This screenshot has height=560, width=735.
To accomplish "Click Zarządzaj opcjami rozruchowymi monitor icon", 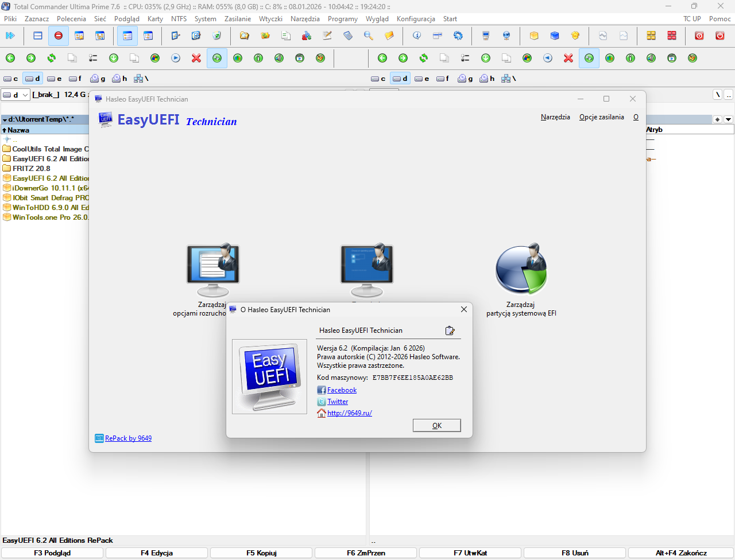I will click(213, 269).
